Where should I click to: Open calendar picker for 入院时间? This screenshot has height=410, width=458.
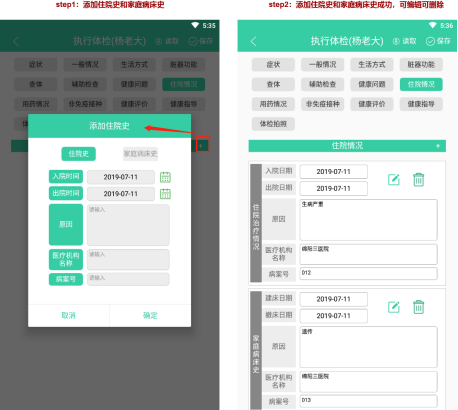point(165,177)
